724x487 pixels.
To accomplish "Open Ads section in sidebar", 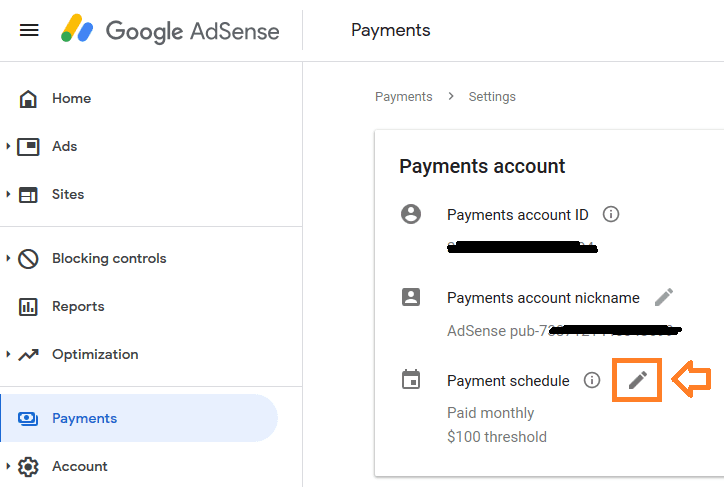I will click(65, 146).
